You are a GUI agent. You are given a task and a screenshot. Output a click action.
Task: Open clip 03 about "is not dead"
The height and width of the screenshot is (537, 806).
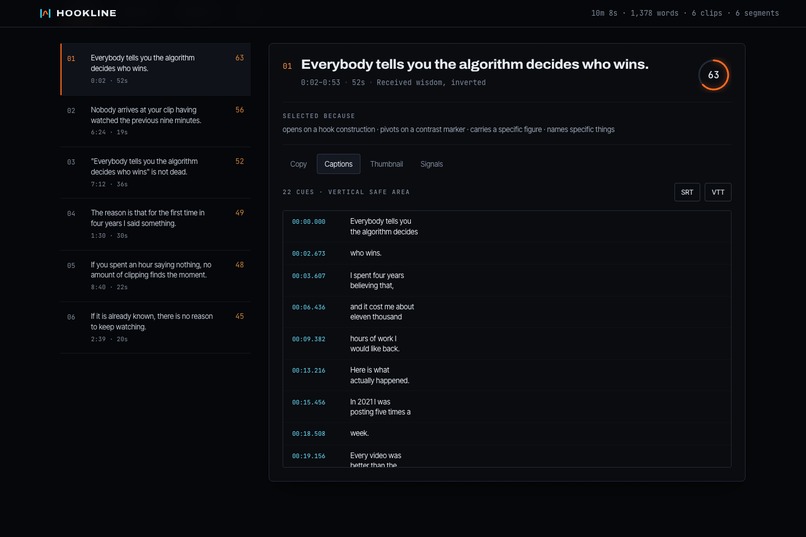[156, 173]
